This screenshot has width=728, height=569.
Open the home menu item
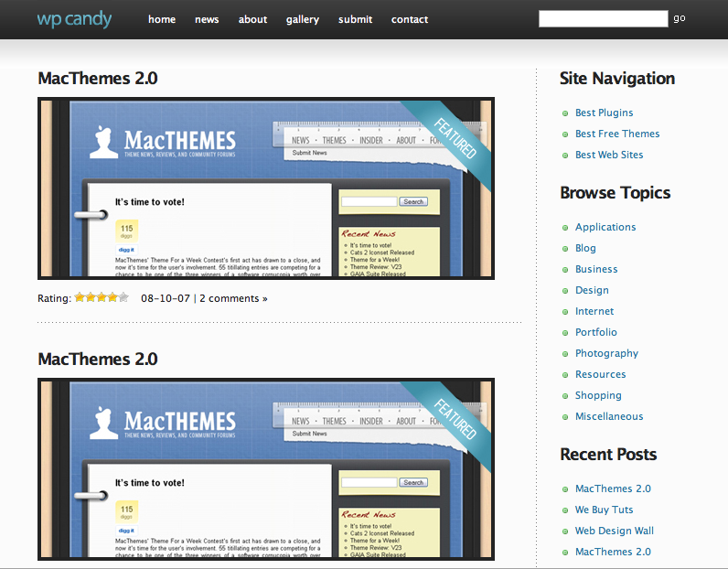coord(162,19)
